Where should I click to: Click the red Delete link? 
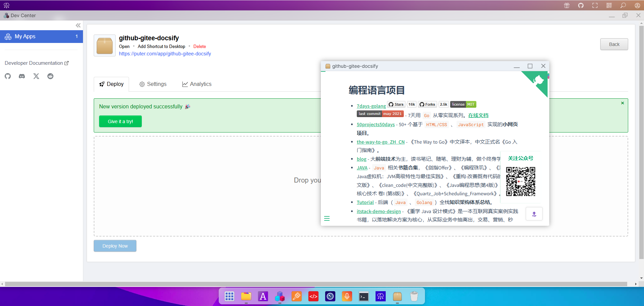point(200,47)
